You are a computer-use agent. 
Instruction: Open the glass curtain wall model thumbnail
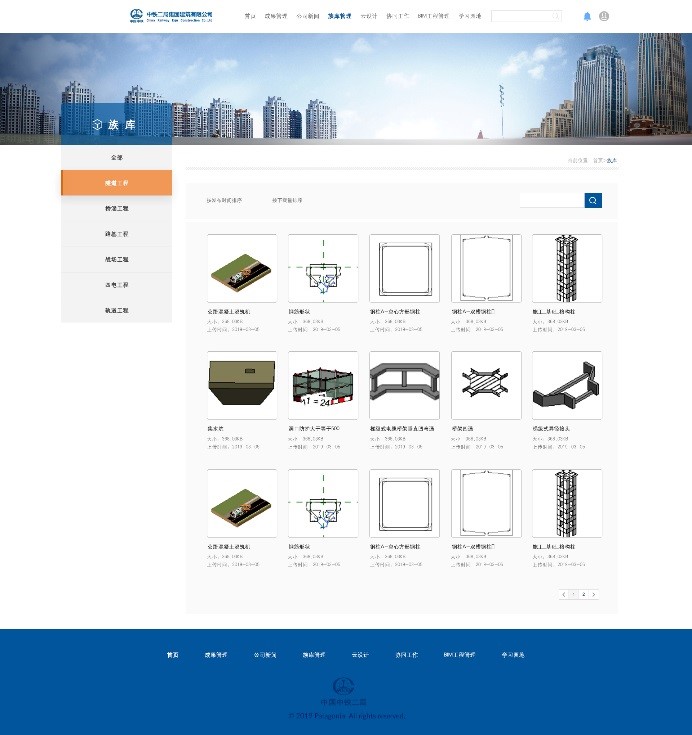pyautogui.click(x=323, y=385)
